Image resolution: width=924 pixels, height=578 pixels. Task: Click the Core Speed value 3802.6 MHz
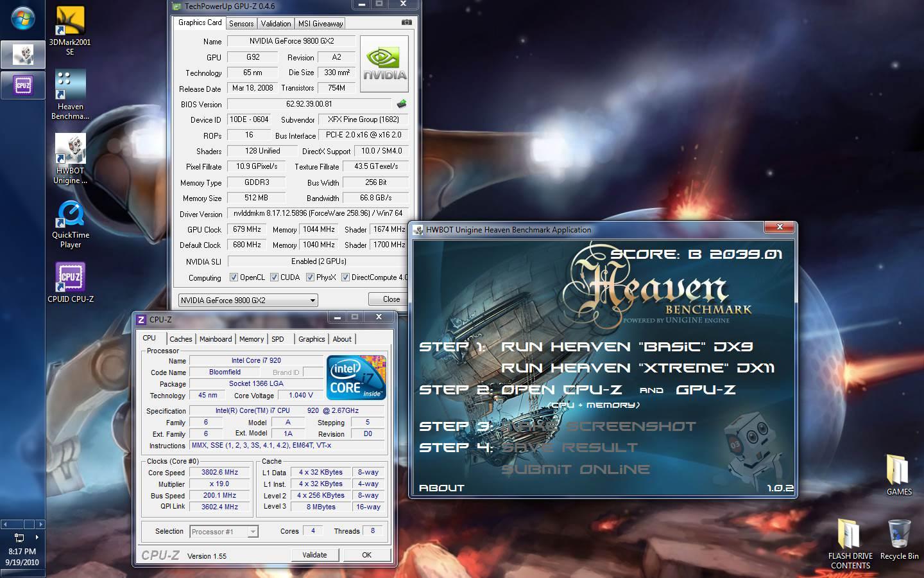pyautogui.click(x=219, y=472)
